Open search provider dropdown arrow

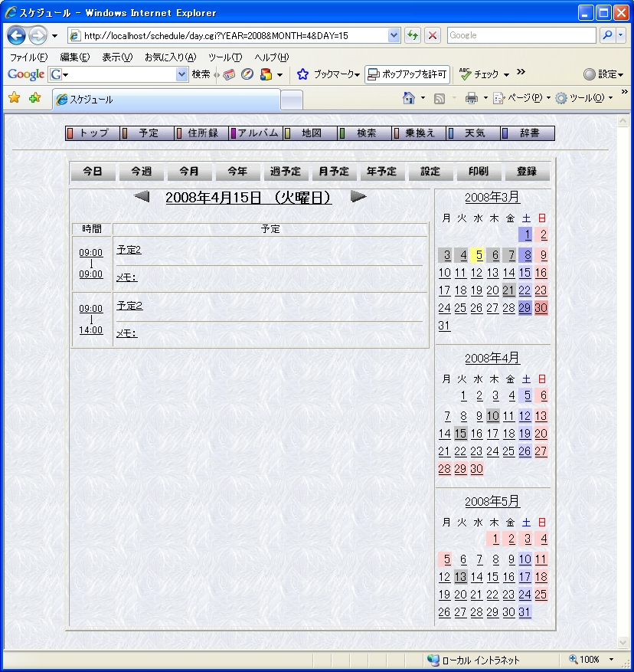pos(621,35)
